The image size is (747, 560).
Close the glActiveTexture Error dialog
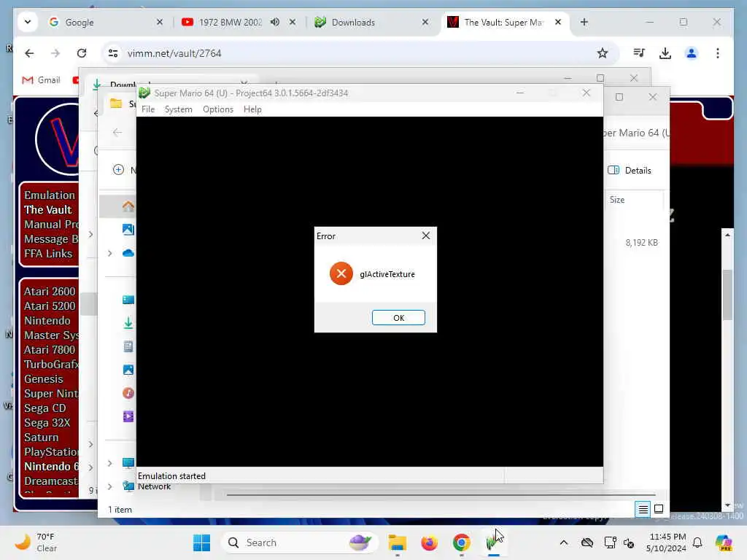[426, 236]
